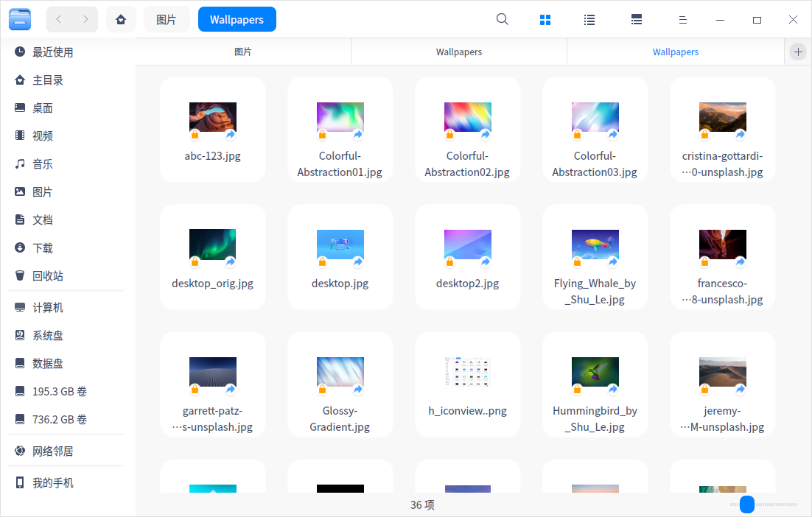Select 最近使用 recent in sidebar
The image size is (812, 517).
(x=53, y=52)
